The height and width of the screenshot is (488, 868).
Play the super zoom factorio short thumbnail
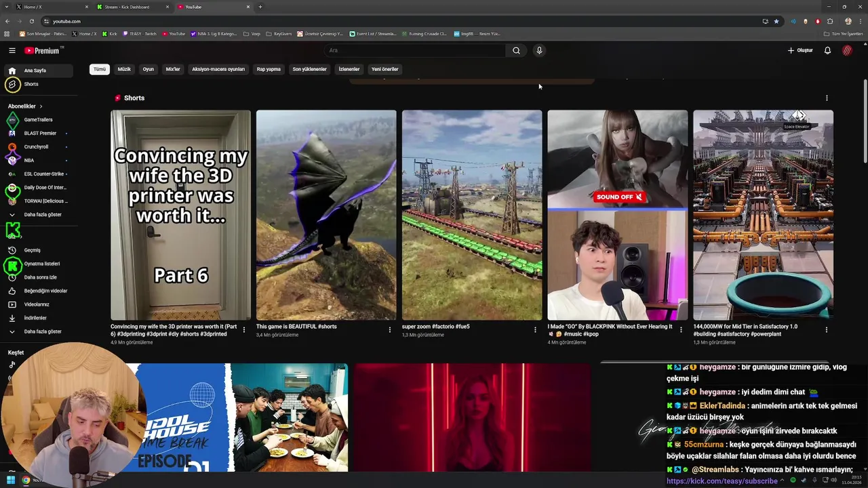point(472,215)
